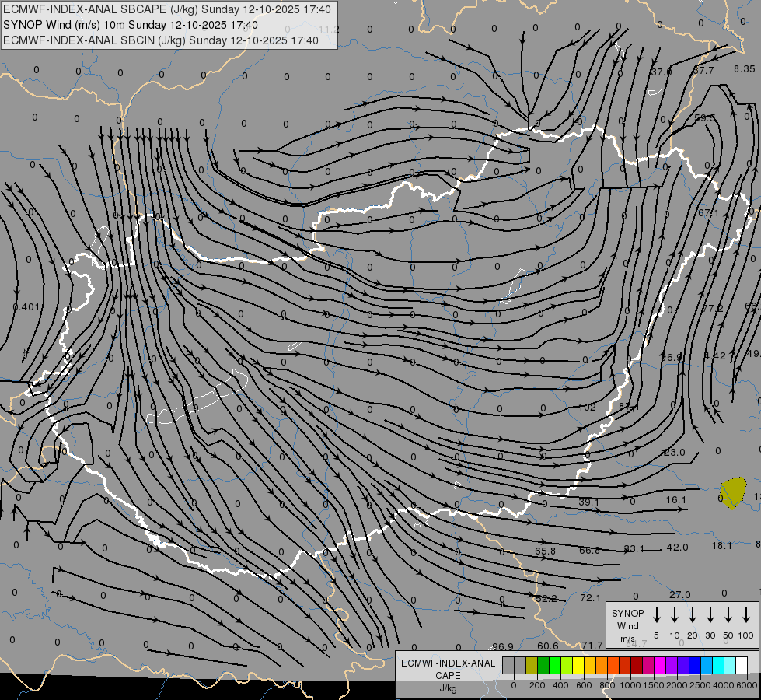Viewport: 761px width, 700px height.
Task: Click the 18.1 value on the map
Action: pyautogui.click(x=721, y=545)
